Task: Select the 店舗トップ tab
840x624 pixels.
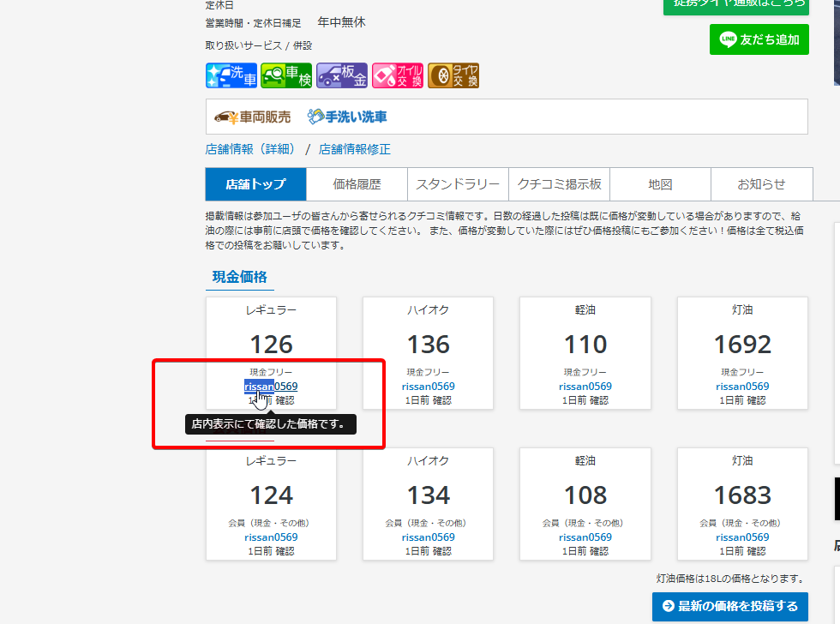Action: tap(255, 184)
